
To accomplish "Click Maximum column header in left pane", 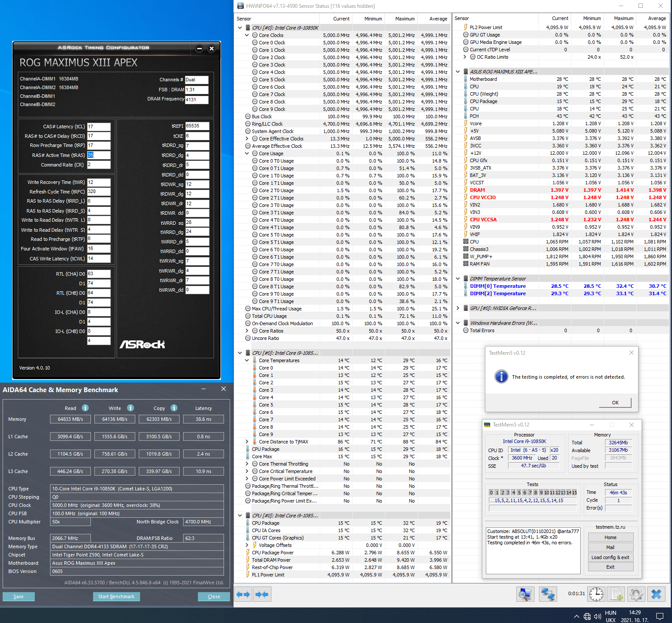I will [x=401, y=19].
